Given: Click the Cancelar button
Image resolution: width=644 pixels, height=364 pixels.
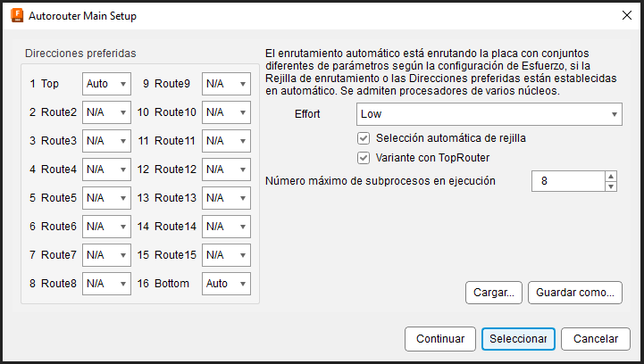Looking at the screenshot, I should point(596,339).
